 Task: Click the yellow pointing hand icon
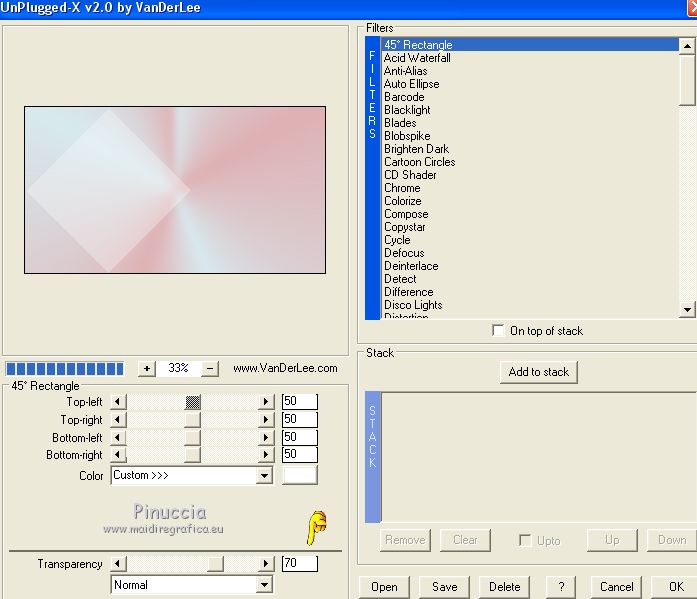316,527
